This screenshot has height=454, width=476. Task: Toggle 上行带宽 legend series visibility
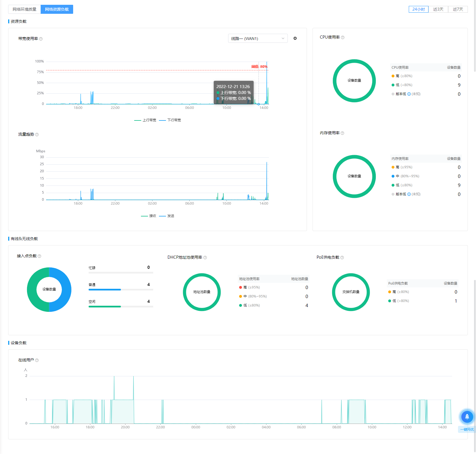click(145, 120)
